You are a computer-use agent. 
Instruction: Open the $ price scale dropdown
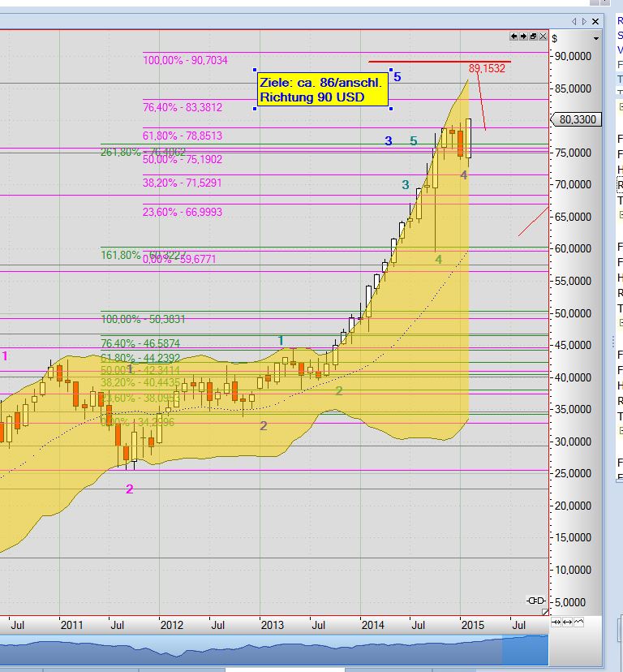tap(597, 37)
